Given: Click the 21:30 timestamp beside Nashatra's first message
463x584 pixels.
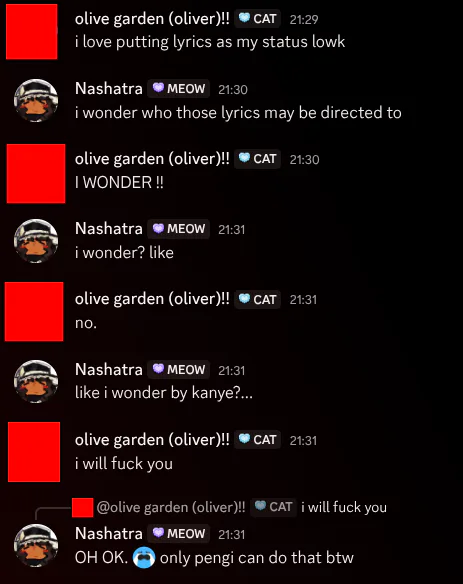Looking at the screenshot, I should pos(233,89).
